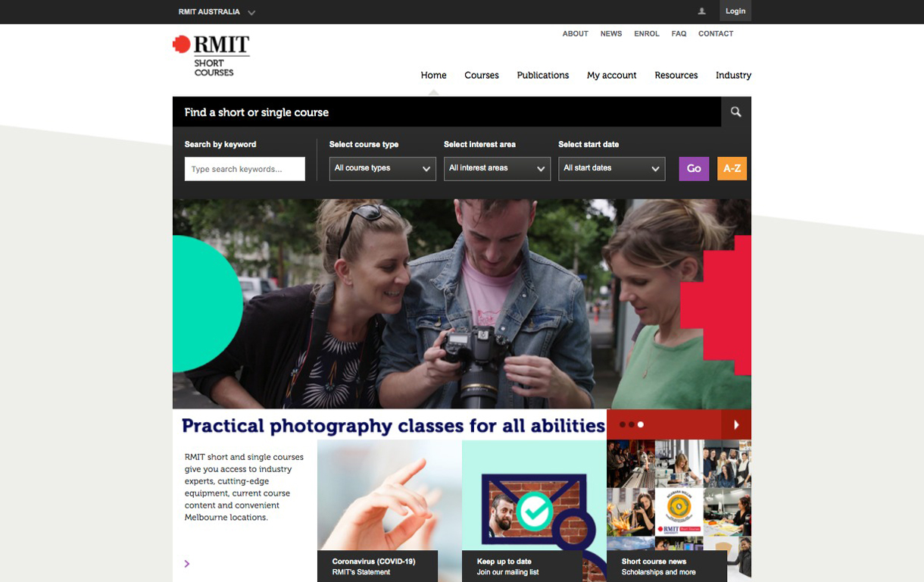Click the user profile icon
The width and height of the screenshot is (924, 582).
(701, 11)
